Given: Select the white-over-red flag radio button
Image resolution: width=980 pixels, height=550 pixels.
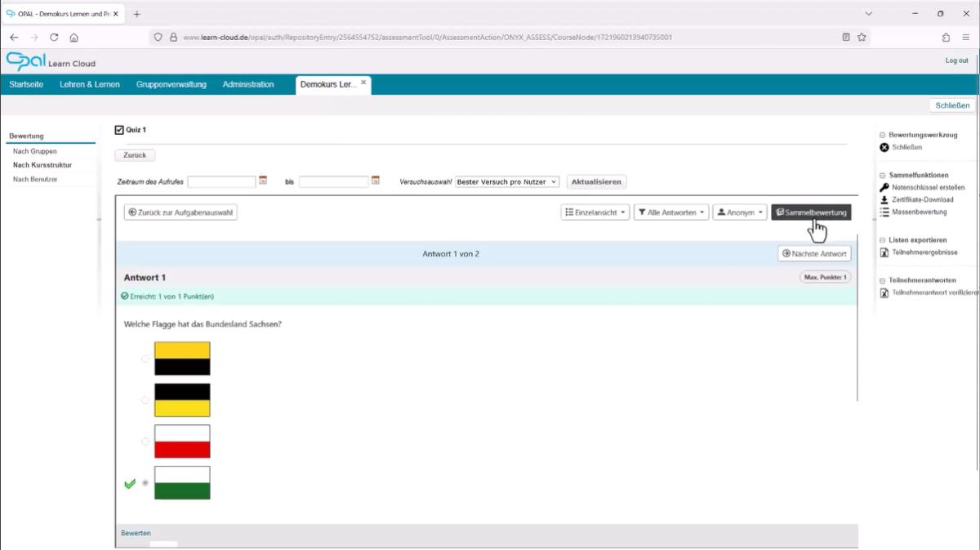Looking at the screenshot, I should coord(145,441).
